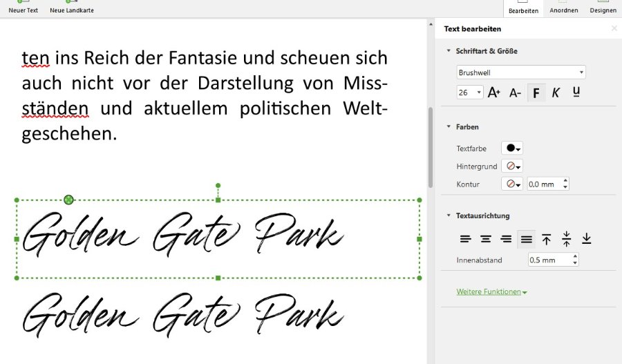Viewport: 622px width, 364px height.
Task: Switch to the Anordnen tab
Action: point(564,8)
